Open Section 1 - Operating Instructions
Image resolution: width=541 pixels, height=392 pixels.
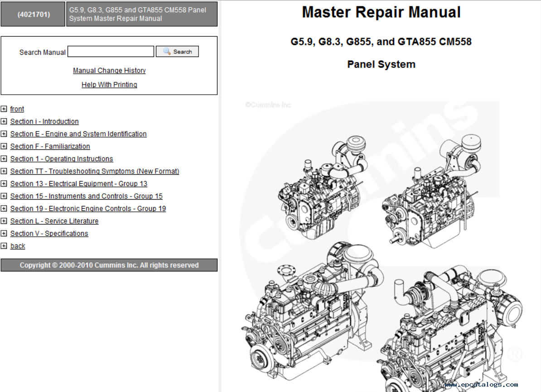tap(62, 158)
